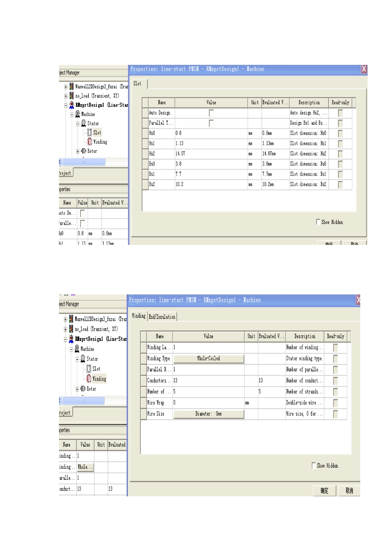Open Wire Size Diameter: 0mm button
The width and height of the screenshot is (392, 555).
[208, 414]
